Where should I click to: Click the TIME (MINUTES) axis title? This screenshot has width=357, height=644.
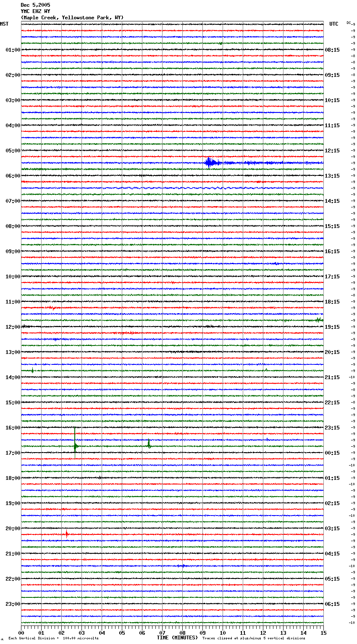pyautogui.click(x=177, y=638)
